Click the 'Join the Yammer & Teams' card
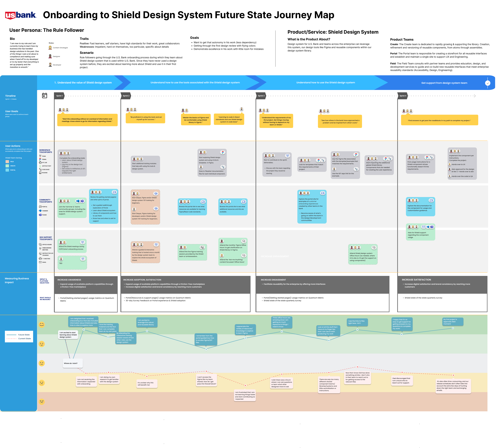 click(72, 208)
